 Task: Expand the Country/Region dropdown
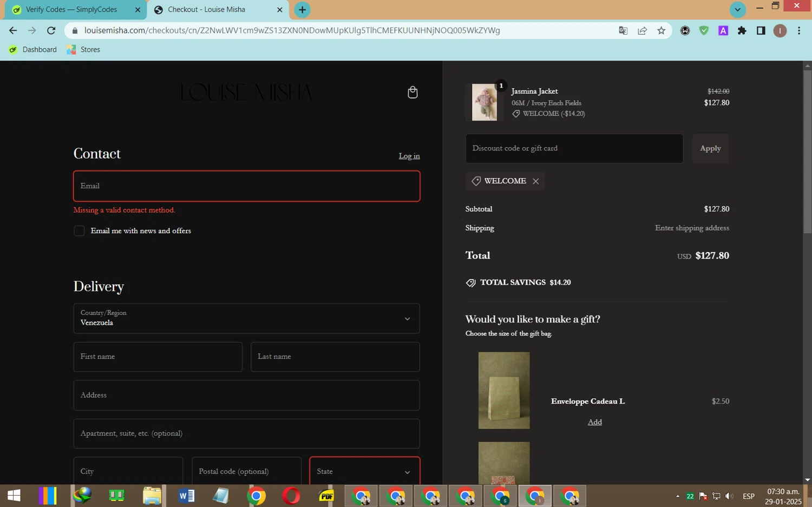click(247, 318)
